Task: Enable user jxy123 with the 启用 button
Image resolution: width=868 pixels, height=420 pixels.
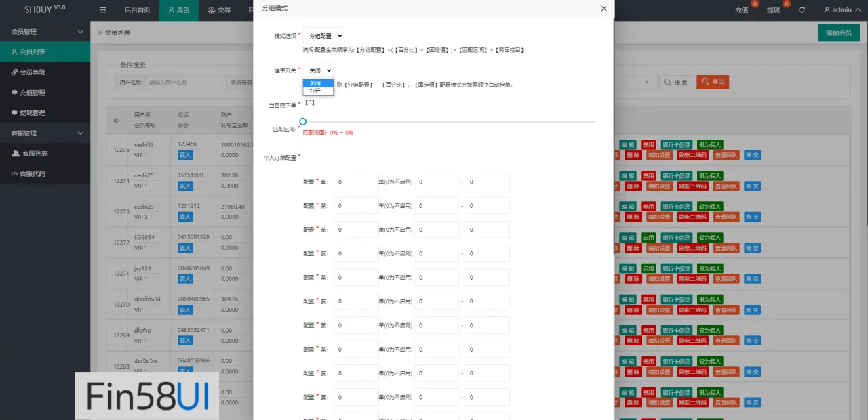Action: [648, 268]
